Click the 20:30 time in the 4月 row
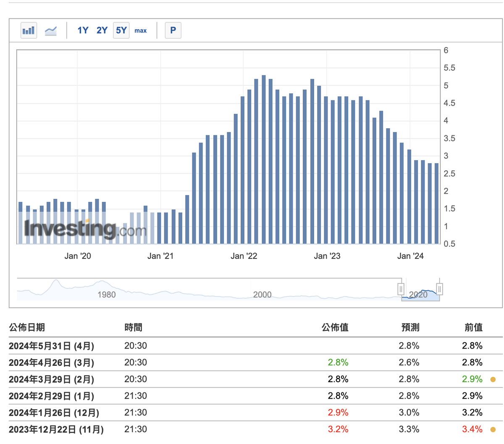 coord(136,346)
